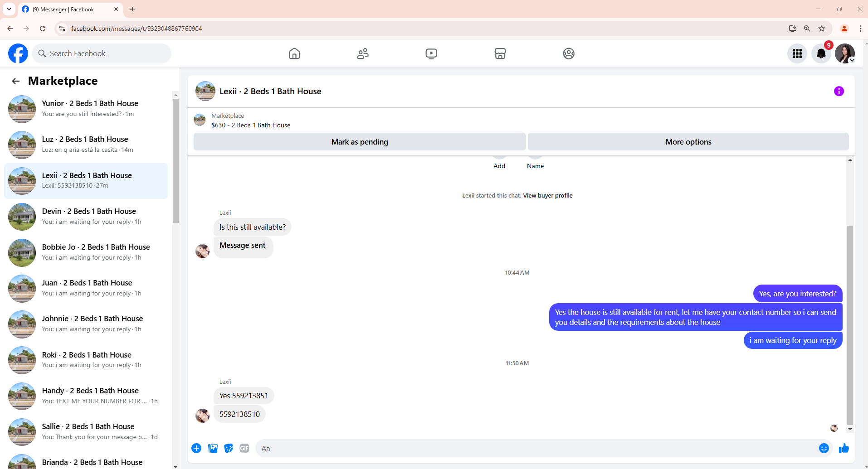Click the Search Facebook field
The width and height of the screenshot is (868, 469).
coord(102,53)
